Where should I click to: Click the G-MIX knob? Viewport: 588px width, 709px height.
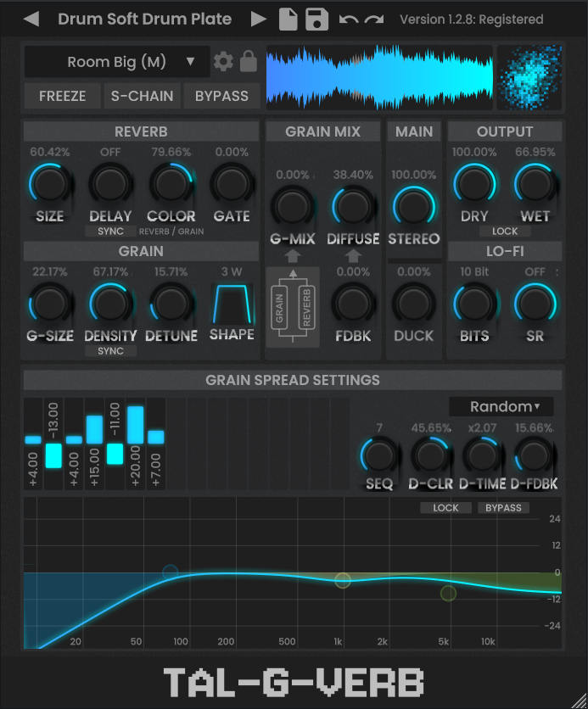coord(293,207)
